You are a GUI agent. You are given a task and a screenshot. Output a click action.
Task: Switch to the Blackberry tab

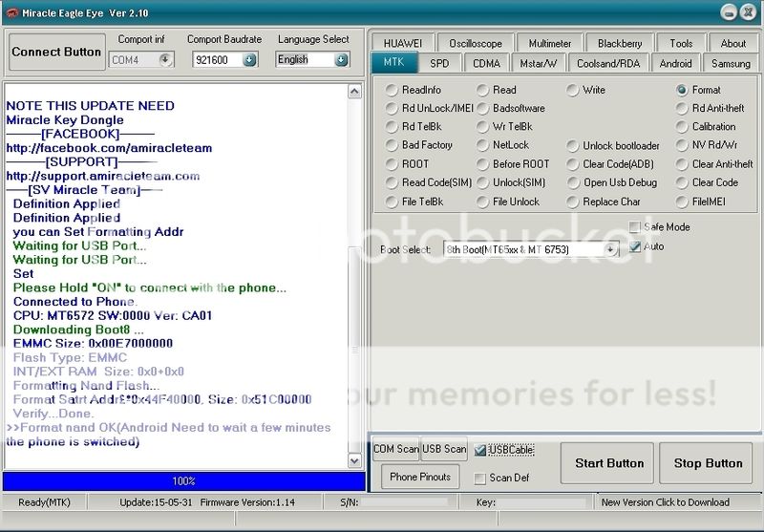pos(620,43)
